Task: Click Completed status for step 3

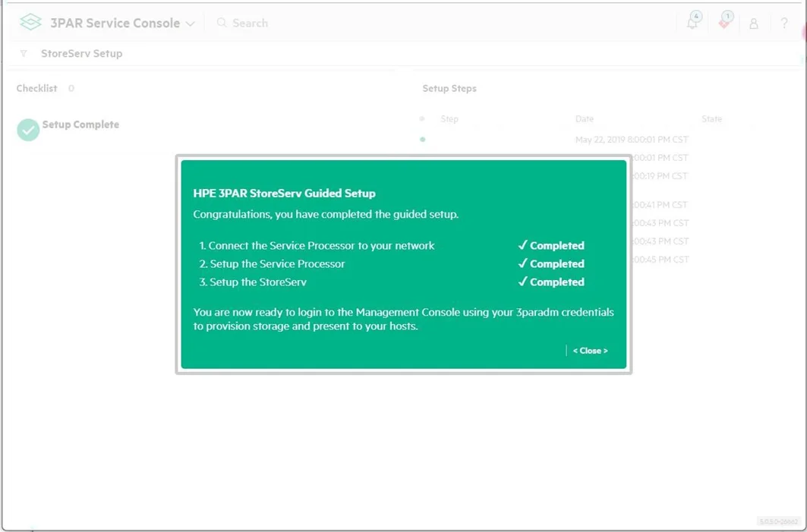Action: (x=550, y=282)
